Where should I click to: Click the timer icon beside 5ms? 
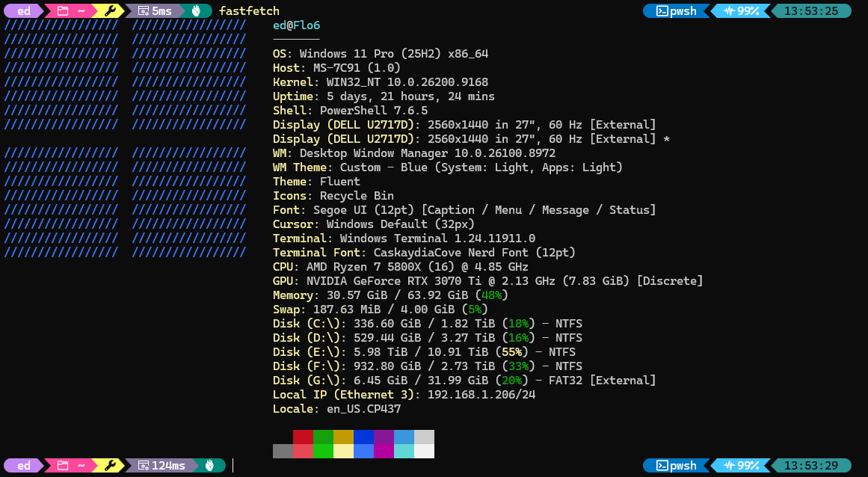point(144,11)
